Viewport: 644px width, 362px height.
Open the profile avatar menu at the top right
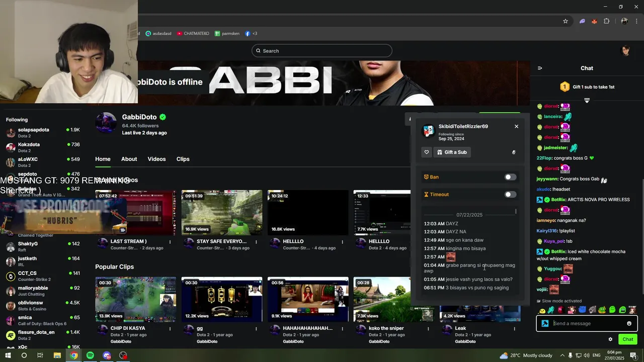pos(626,51)
